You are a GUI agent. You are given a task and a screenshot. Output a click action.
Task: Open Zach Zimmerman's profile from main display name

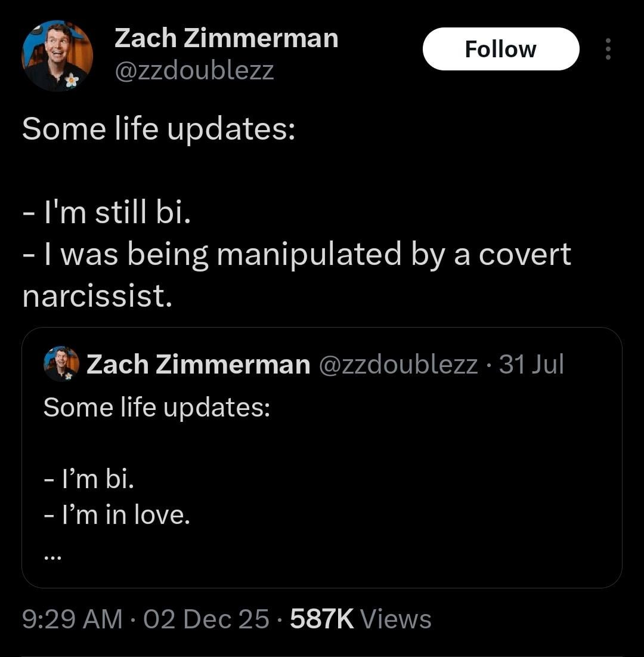pos(226,39)
